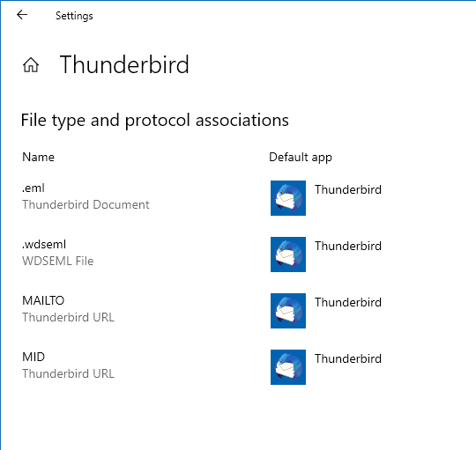Click Thunderbird icon in the .eml row
The height and width of the screenshot is (450, 476).
288,198
